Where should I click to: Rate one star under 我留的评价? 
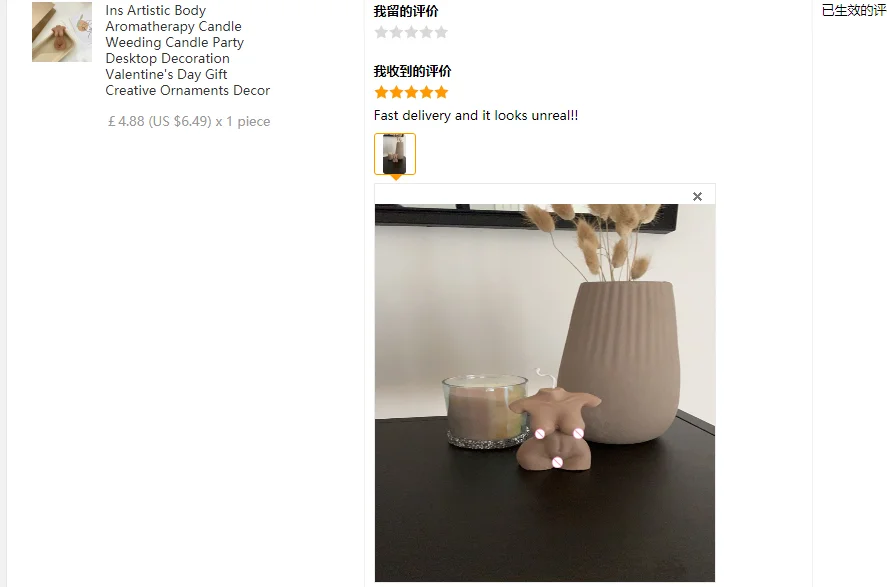tap(381, 32)
